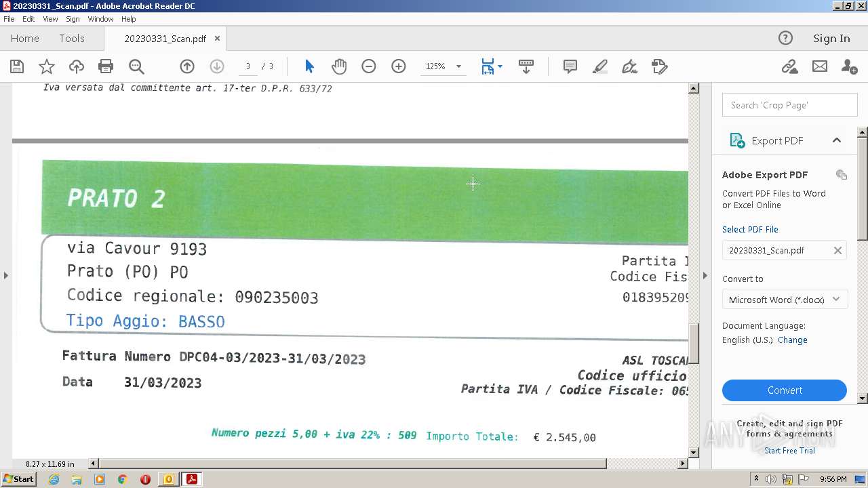Click Export PDF panel icon

click(x=737, y=140)
